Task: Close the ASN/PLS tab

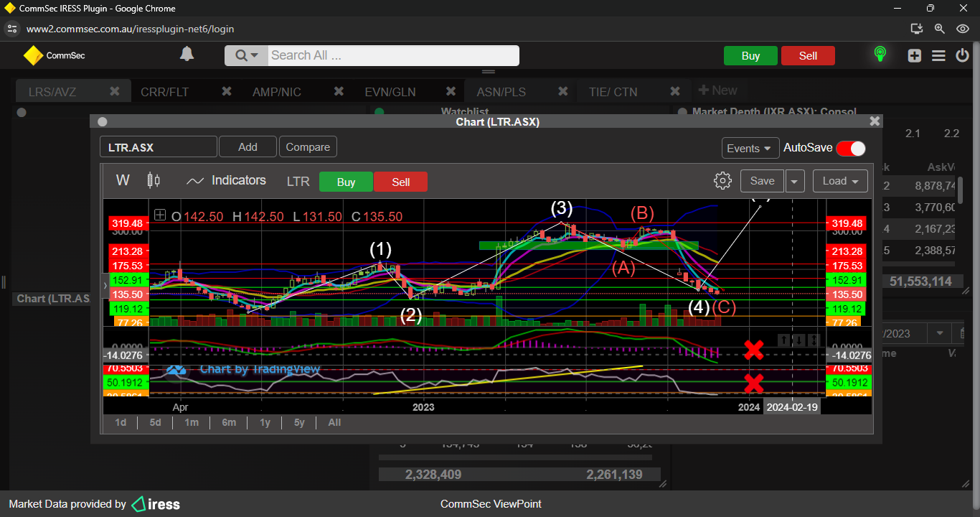Action: point(562,91)
